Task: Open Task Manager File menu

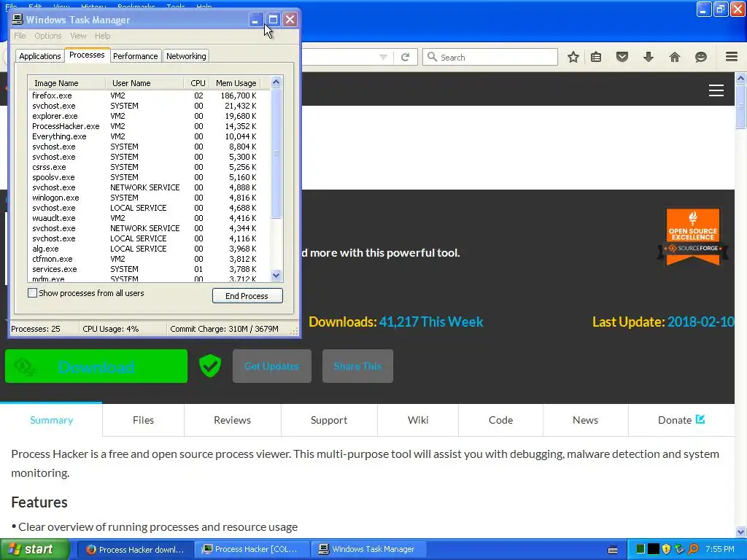Action: [x=20, y=36]
